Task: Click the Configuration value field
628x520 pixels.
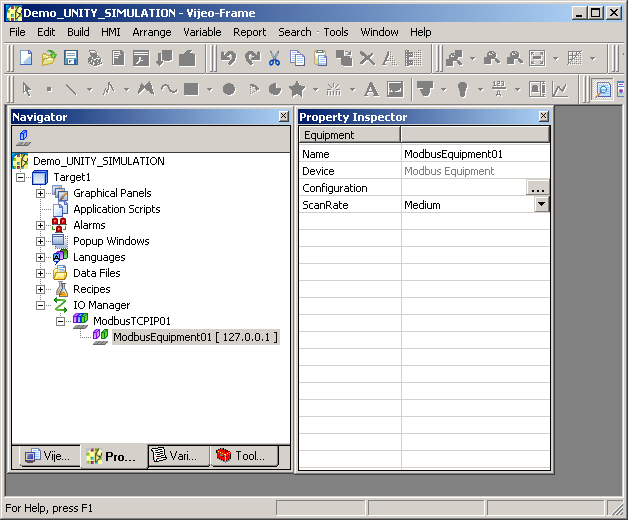Action: (464, 187)
